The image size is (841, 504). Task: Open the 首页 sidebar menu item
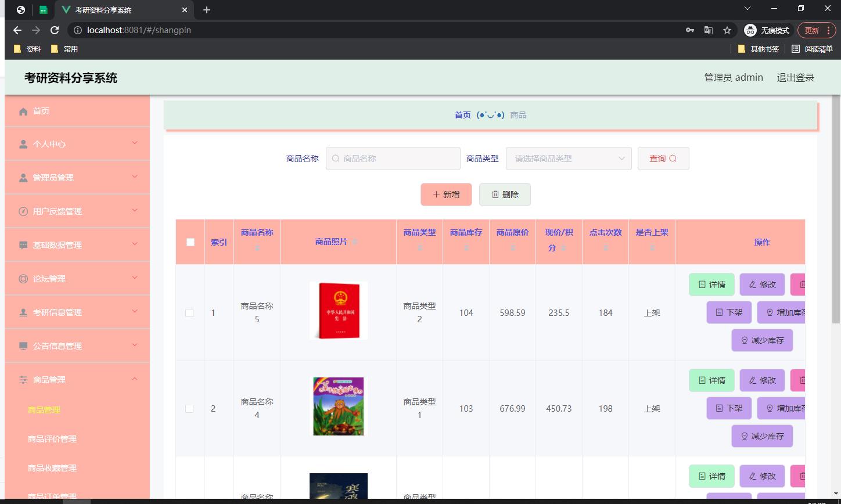click(x=77, y=111)
